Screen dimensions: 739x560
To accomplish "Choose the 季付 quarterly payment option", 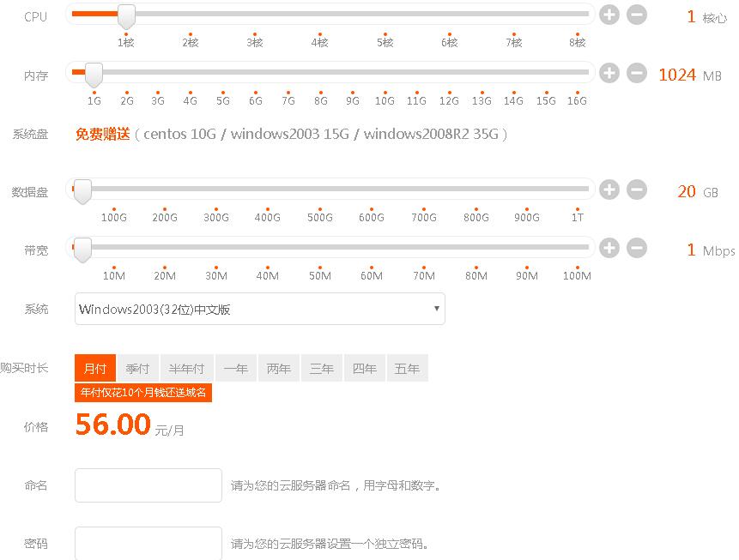I will pyautogui.click(x=137, y=369).
